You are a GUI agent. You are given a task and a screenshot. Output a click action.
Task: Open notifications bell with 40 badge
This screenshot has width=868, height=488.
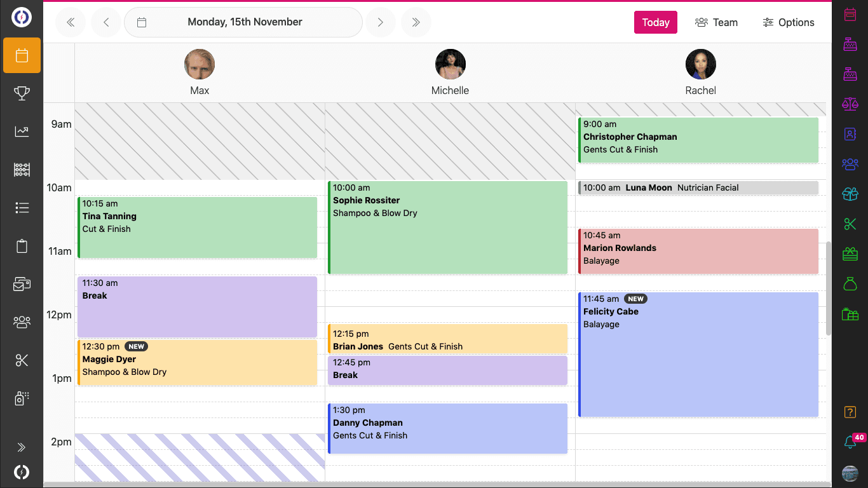pos(850,442)
